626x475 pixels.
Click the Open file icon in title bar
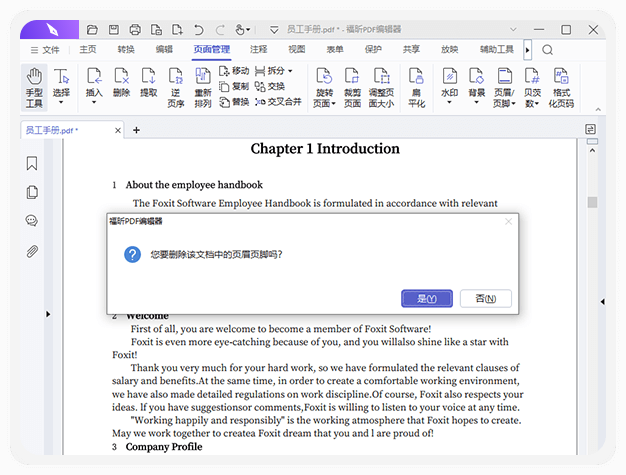click(92, 30)
